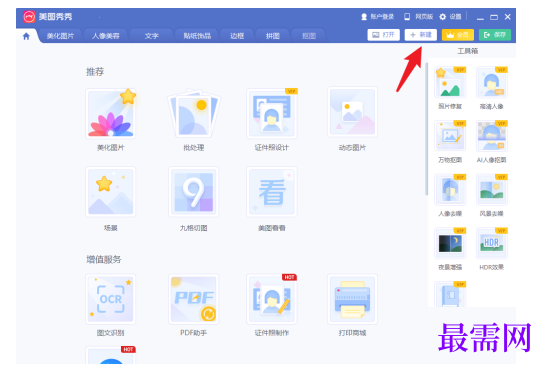Screen dimensions: 550x369
Task: Switch to the 边框 tab
Action: [x=237, y=36]
